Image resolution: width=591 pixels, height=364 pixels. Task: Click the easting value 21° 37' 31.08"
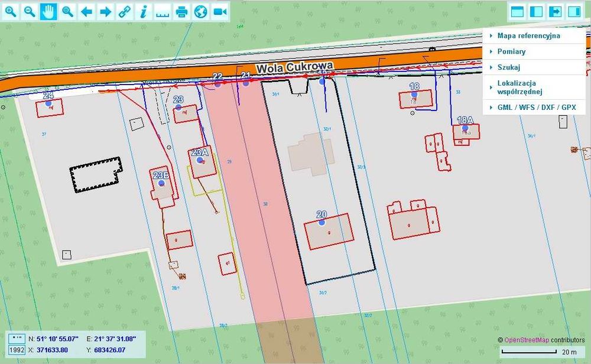[x=115, y=339]
